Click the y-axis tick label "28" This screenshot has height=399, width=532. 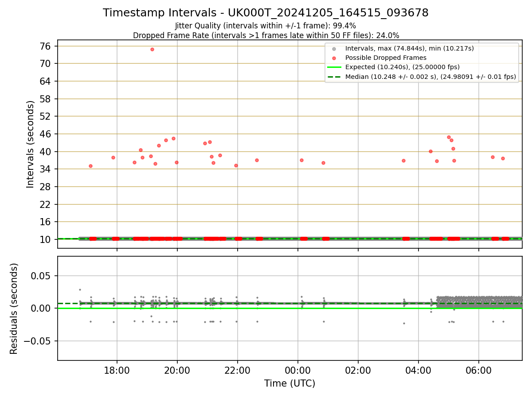coord(46,187)
